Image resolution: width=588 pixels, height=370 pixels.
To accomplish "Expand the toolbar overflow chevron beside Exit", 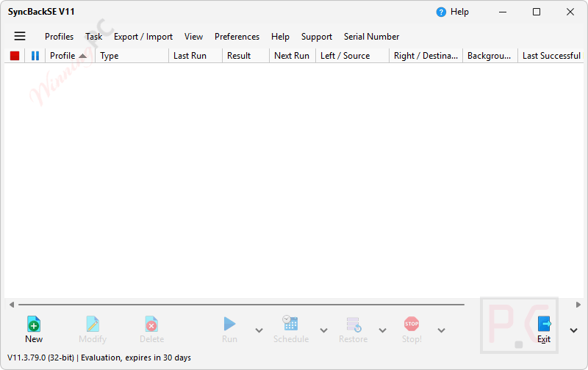I will pyautogui.click(x=573, y=330).
